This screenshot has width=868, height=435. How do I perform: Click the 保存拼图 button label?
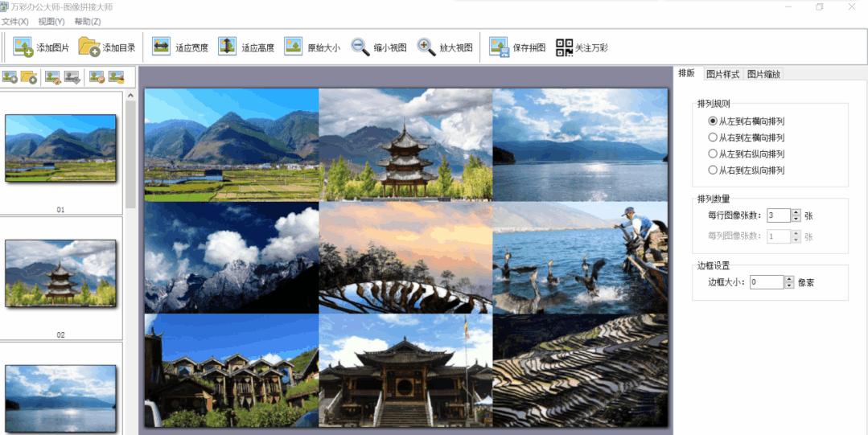(x=529, y=47)
